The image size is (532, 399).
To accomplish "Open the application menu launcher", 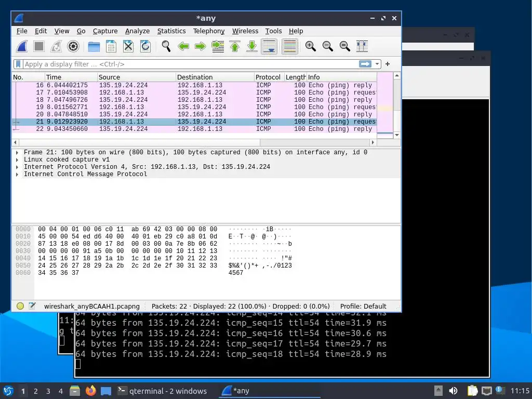I will (x=8, y=391).
